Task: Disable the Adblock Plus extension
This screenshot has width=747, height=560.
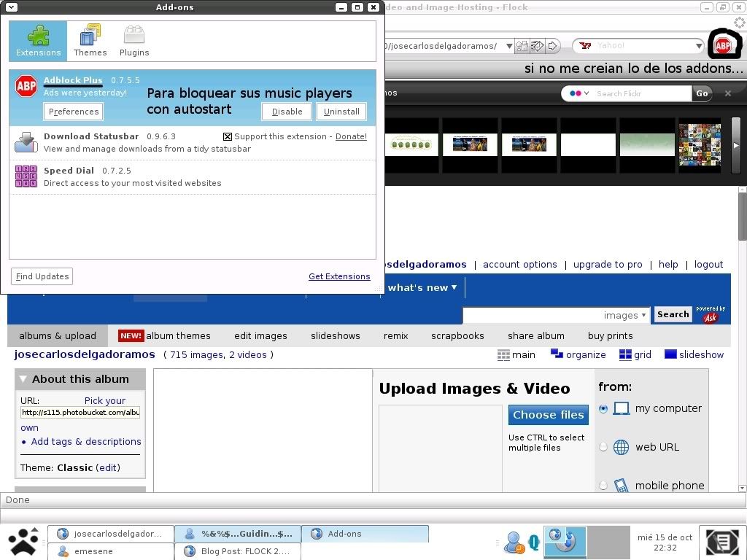Action: 287,112
